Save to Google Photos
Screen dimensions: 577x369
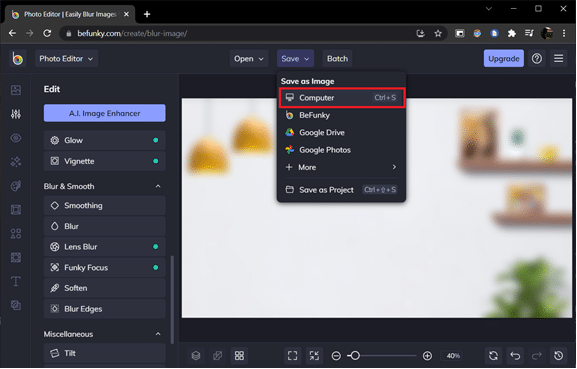341,150
